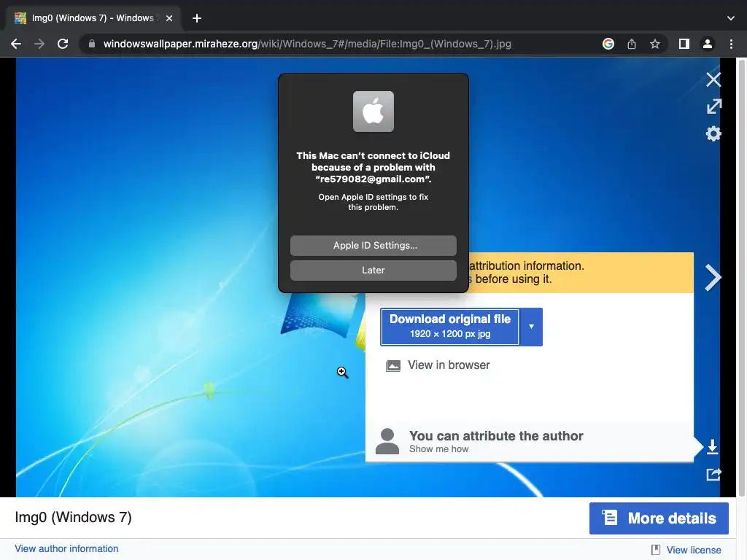The width and height of the screenshot is (747, 560).
Task: Click the picture icon next to View in browser
Action: click(x=392, y=366)
